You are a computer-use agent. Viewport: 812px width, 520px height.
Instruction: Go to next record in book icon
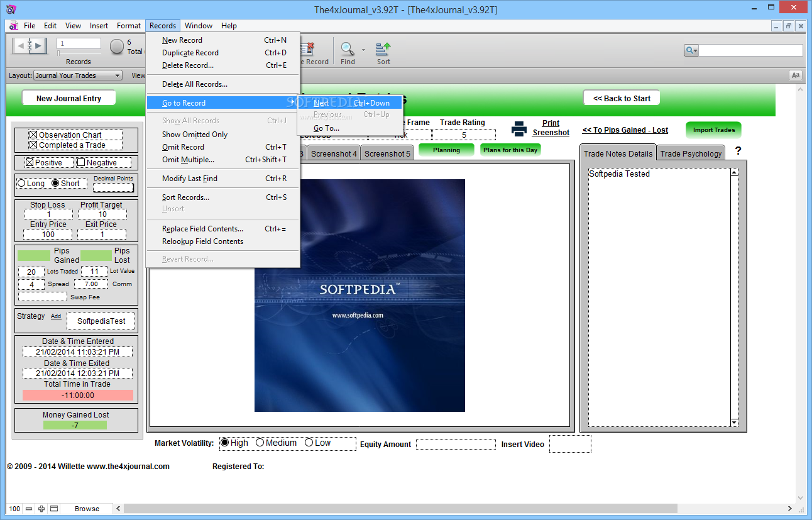[37, 45]
